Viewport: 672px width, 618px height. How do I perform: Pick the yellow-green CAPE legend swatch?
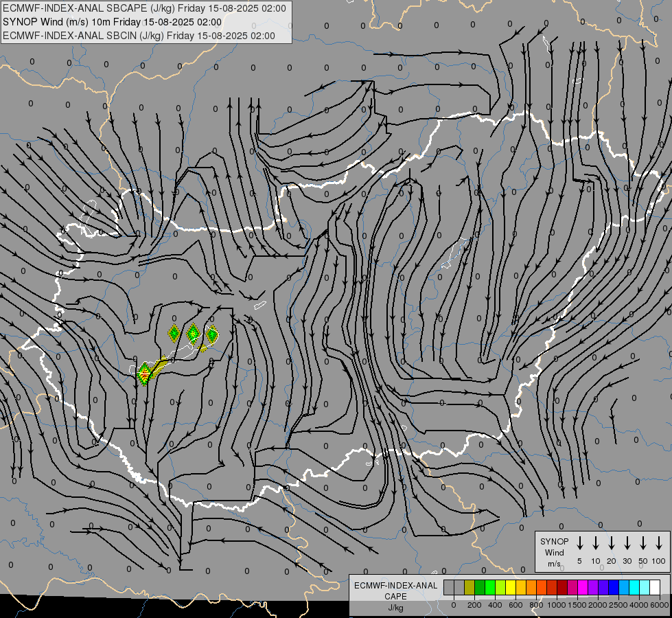coord(500,587)
